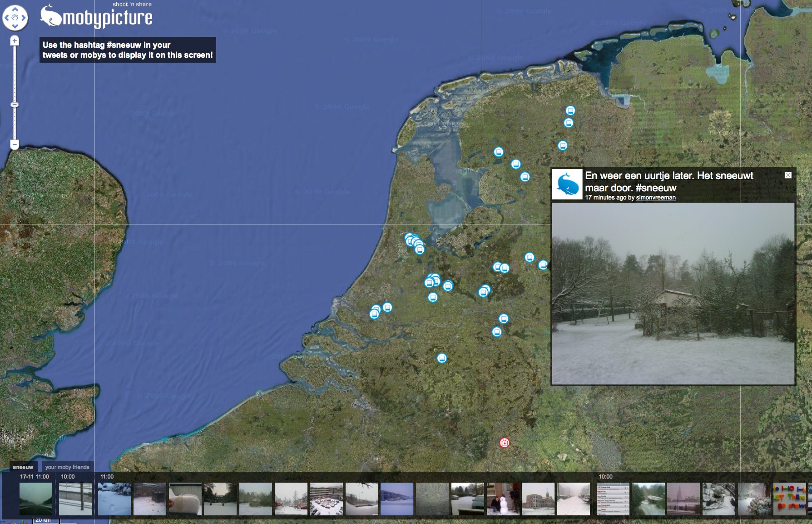This screenshot has height=524, width=812.
Task: Click the blue whale avatar in popup
Action: [567, 185]
